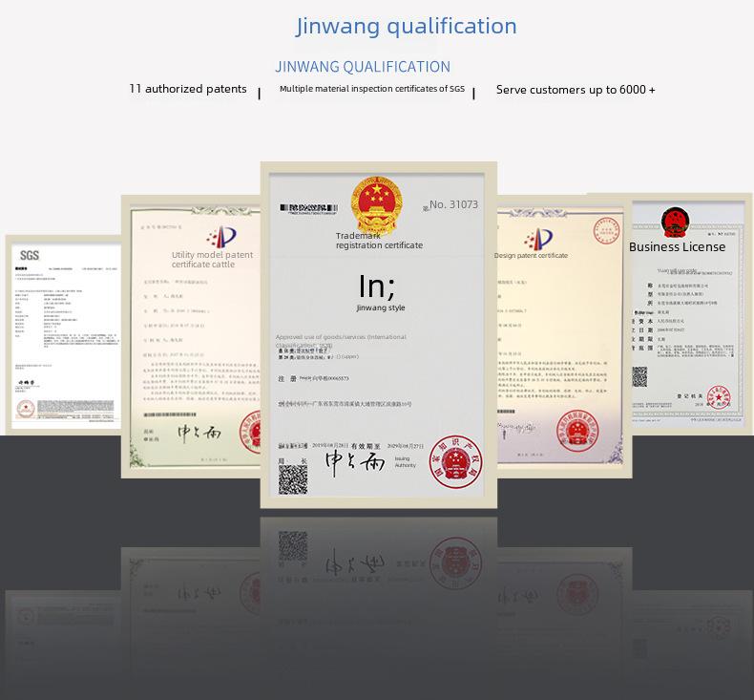754x700 pixels.
Task: Click the red seal at the bottom of the design patent certificate
Action: pos(578,431)
